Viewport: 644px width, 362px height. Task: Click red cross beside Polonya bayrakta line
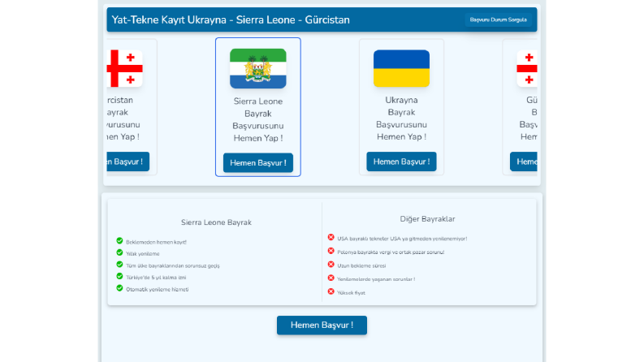[331, 251]
